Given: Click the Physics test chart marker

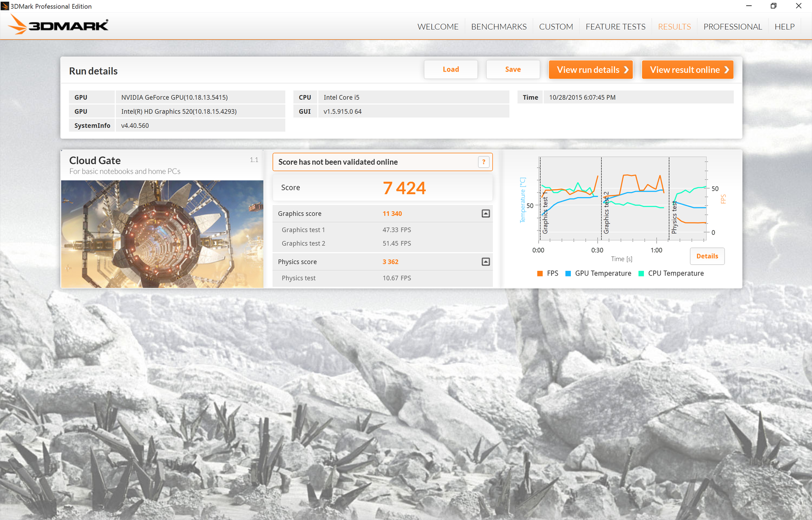Looking at the screenshot, I should pyautogui.click(x=674, y=217).
